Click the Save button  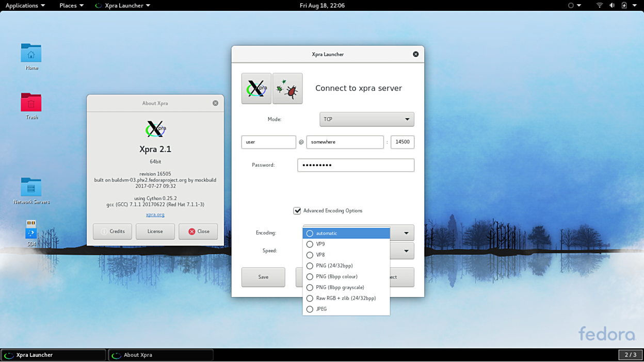point(263,277)
